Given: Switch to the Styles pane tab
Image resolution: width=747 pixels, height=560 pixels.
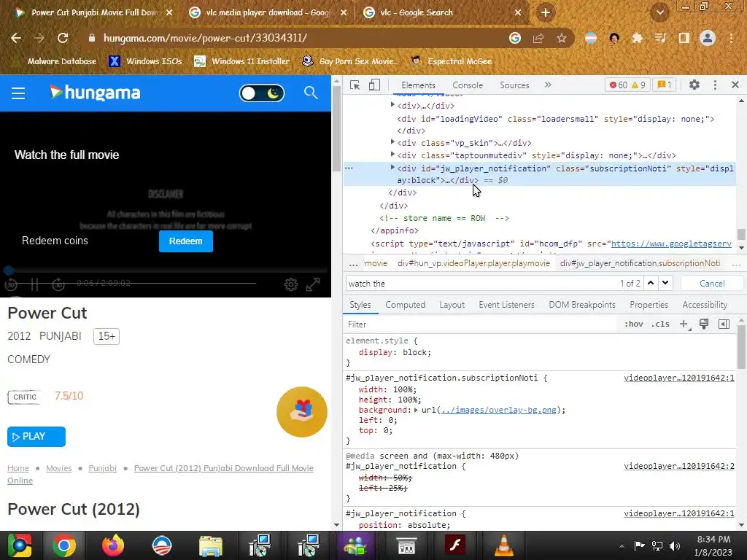Looking at the screenshot, I should pos(360,305).
